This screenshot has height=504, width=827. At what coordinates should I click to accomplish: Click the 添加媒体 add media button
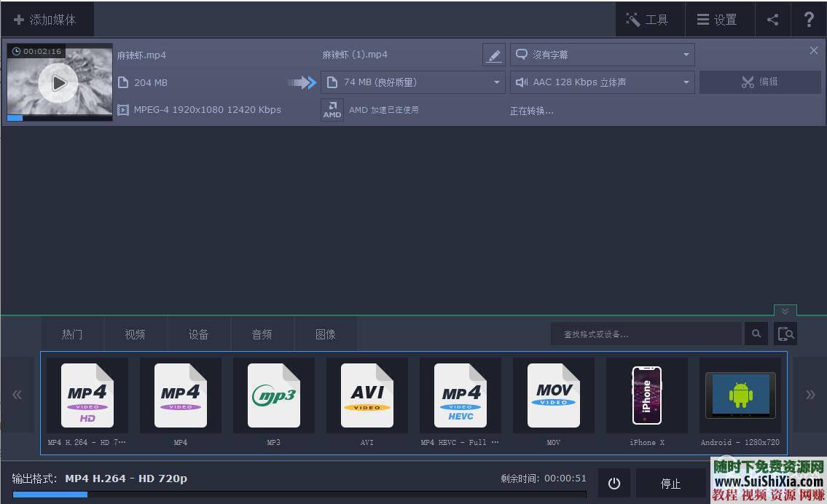[x=47, y=19]
